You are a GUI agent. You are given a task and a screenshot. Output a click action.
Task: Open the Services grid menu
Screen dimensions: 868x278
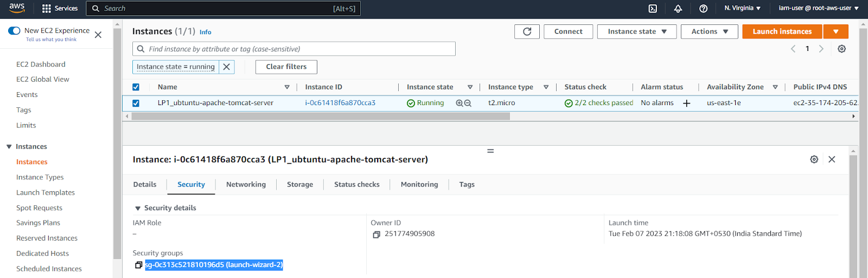[60, 8]
